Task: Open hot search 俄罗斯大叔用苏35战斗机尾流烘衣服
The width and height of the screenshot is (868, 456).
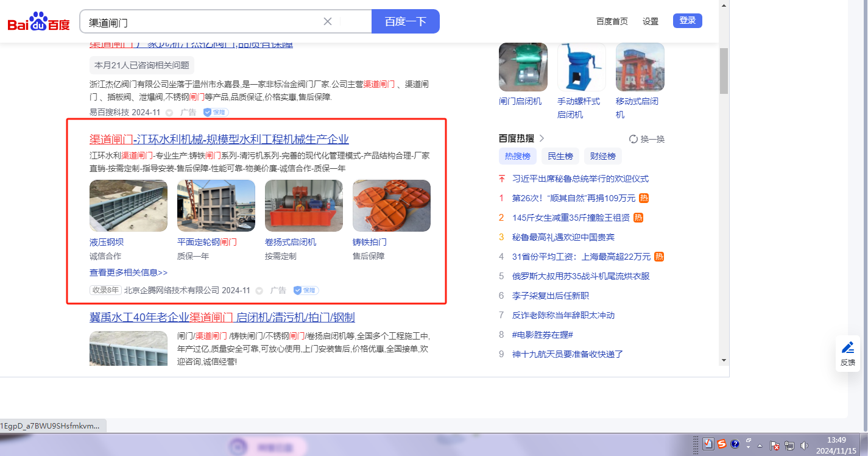Action: (x=581, y=276)
